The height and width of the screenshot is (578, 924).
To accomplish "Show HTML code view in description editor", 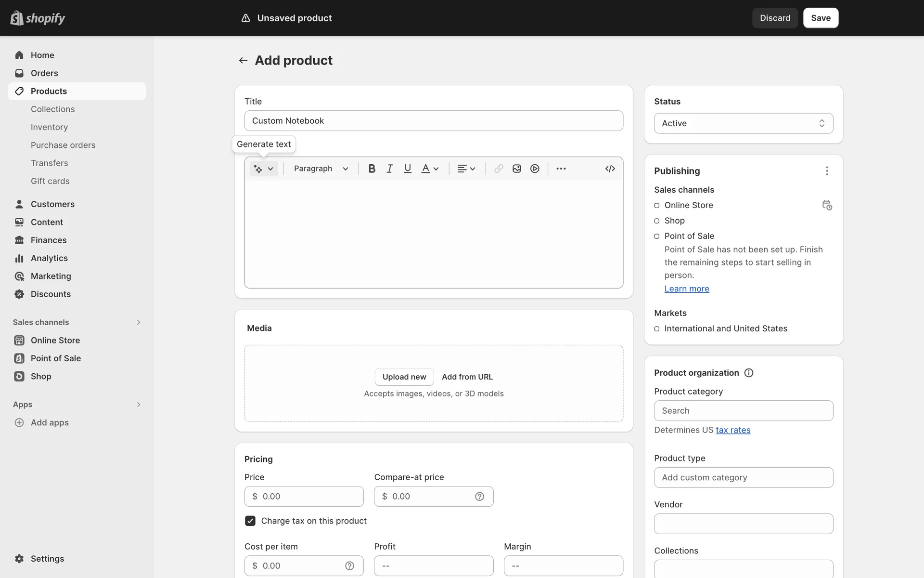I will (610, 169).
